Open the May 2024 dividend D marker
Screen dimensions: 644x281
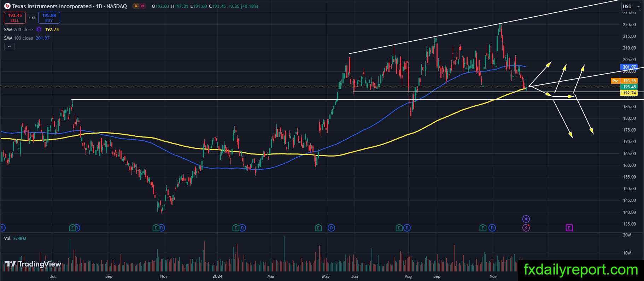coord(331,228)
